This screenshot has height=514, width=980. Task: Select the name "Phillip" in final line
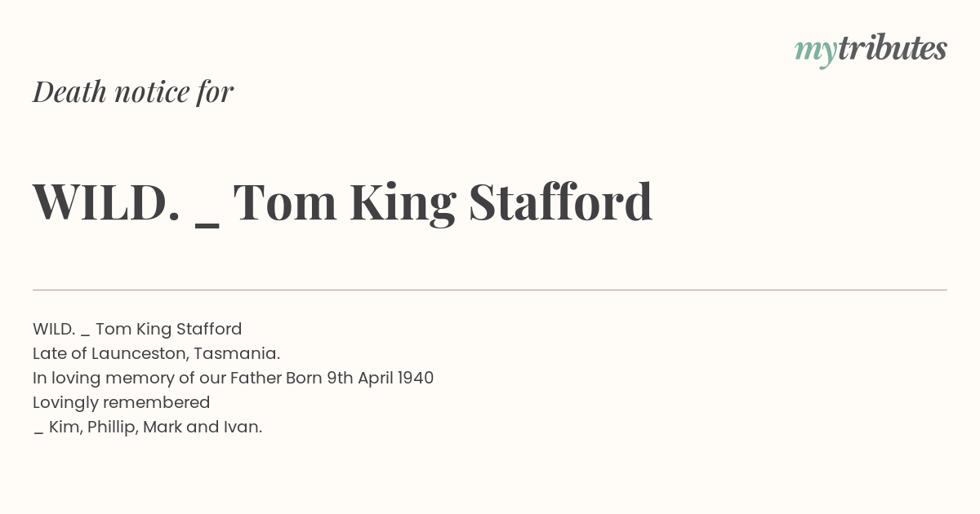[110, 427]
